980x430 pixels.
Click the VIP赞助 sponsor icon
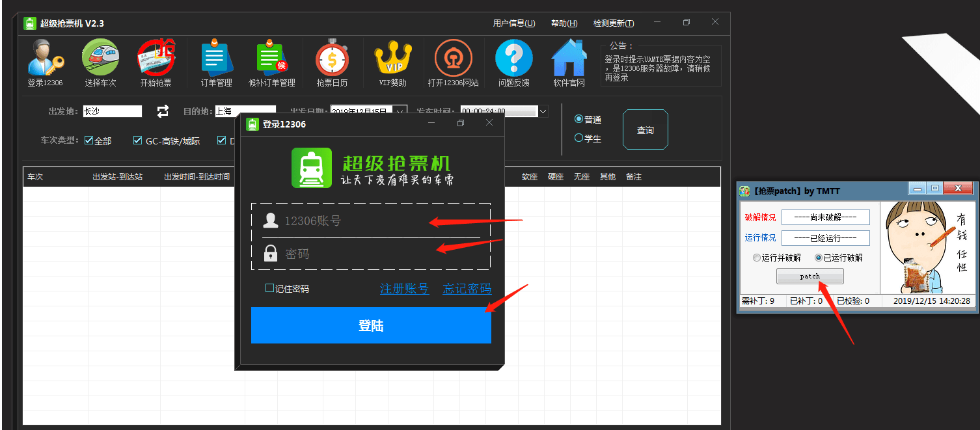[x=393, y=62]
